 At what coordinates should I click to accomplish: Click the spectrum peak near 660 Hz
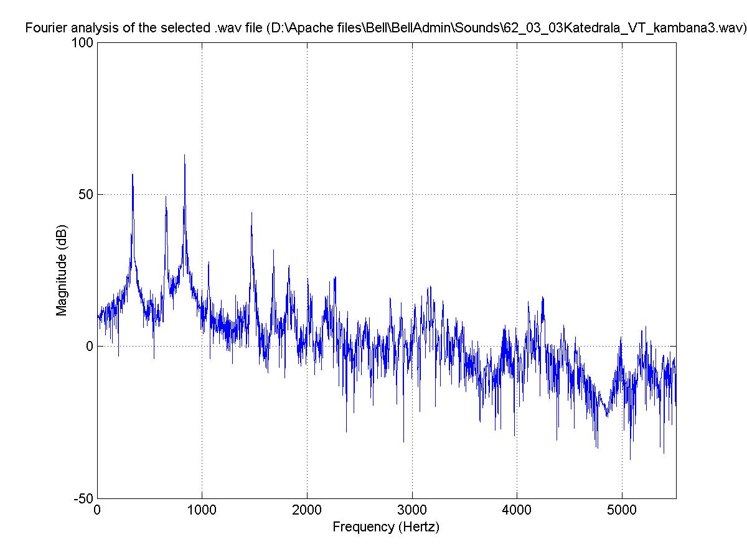[166, 198]
